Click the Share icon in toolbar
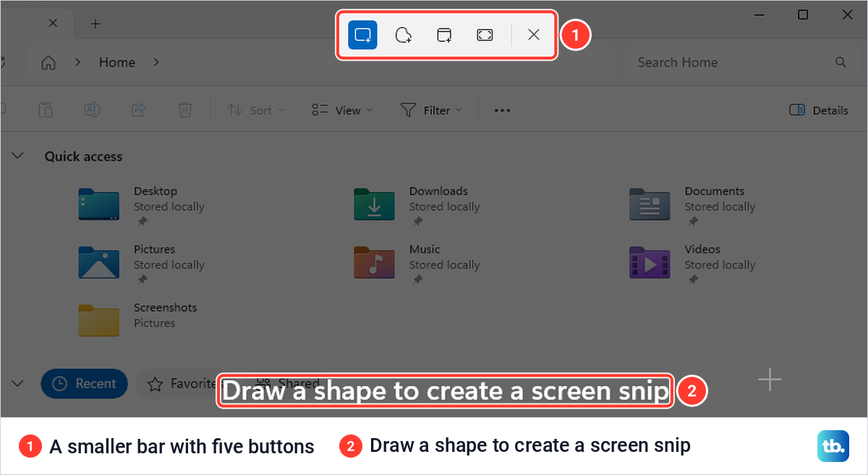The width and height of the screenshot is (868, 475). [139, 110]
